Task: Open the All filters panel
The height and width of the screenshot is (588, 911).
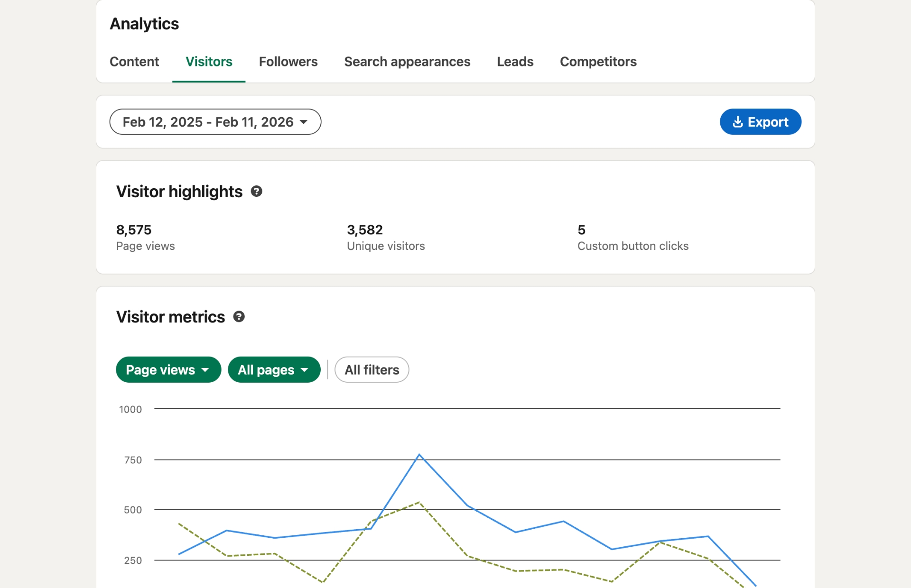Action: [372, 369]
